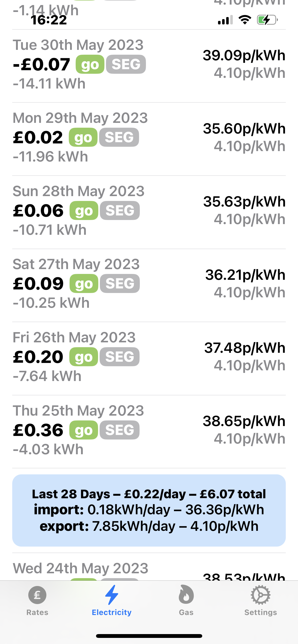Switch to the Settings tab label
298x644 pixels.
click(x=260, y=612)
